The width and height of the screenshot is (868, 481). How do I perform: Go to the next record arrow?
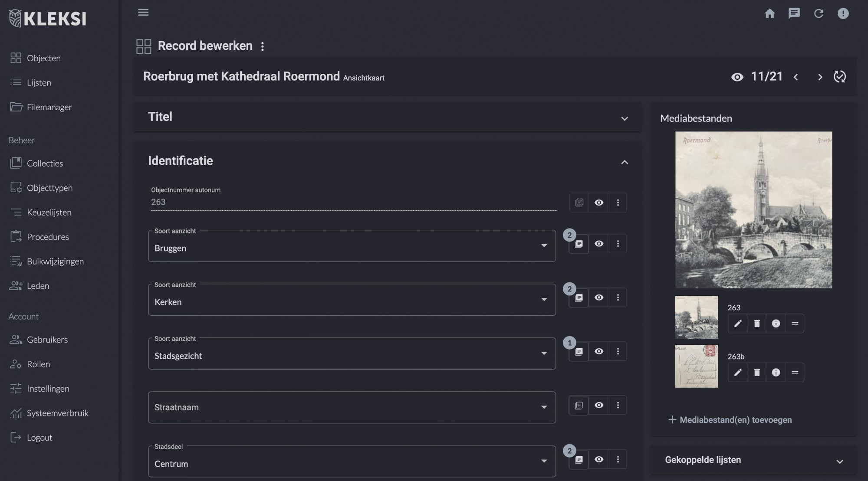[x=820, y=77]
